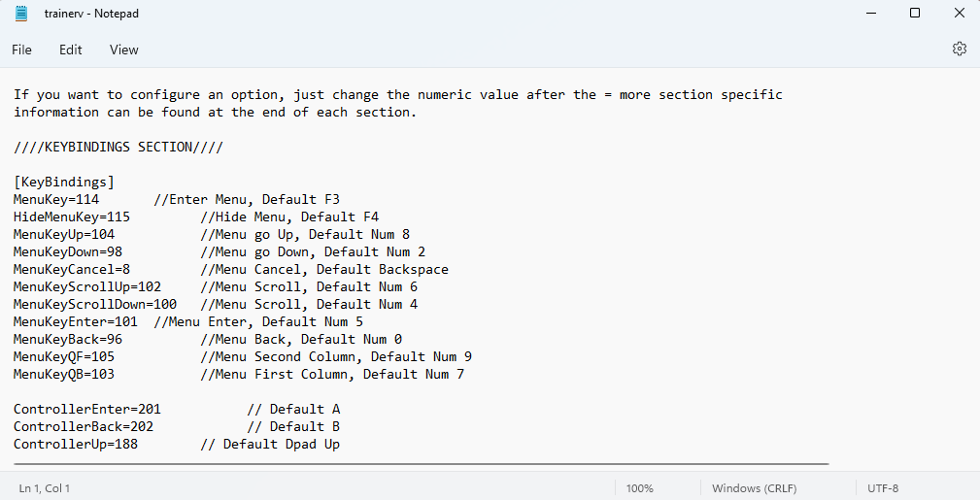Open Notepad settings via gear icon
980x500 pixels.
960,49
